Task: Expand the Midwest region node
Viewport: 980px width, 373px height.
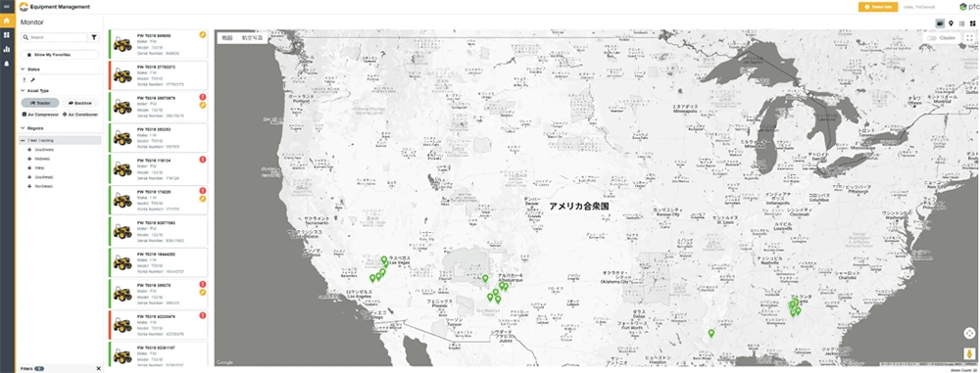Action: (x=29, y=159)
